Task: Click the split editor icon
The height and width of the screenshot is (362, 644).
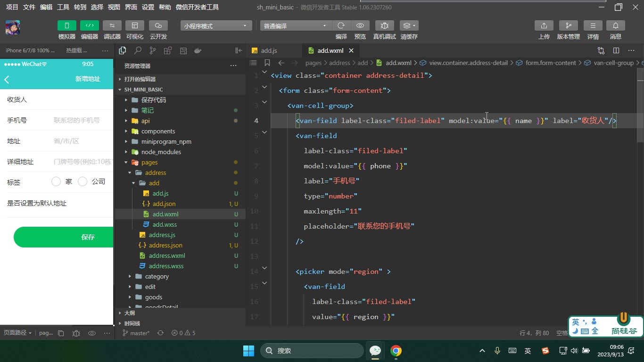Action: click(616, 50)
